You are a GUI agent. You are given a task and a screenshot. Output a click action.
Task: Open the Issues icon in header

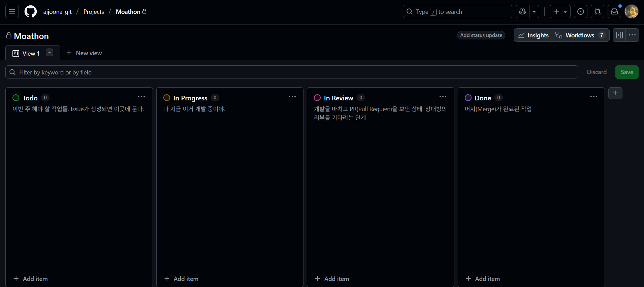pos(581,12)
